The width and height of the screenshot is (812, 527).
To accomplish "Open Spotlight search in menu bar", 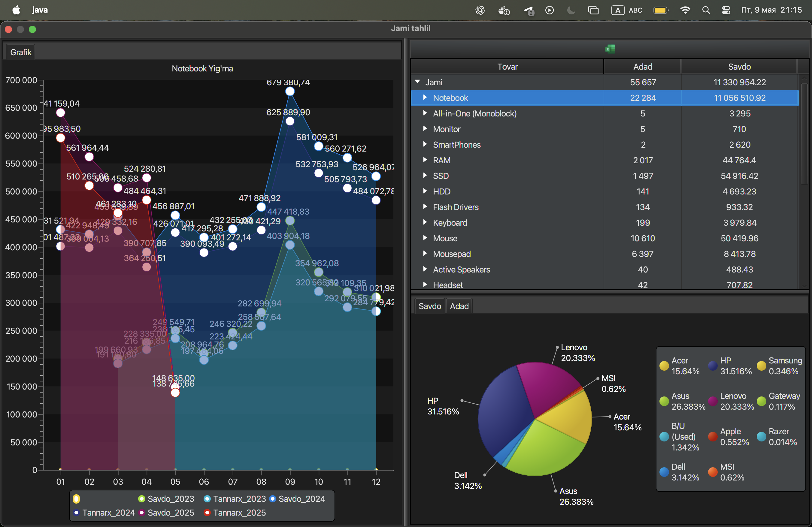I will pyautogui.click(x=706, y=10).
